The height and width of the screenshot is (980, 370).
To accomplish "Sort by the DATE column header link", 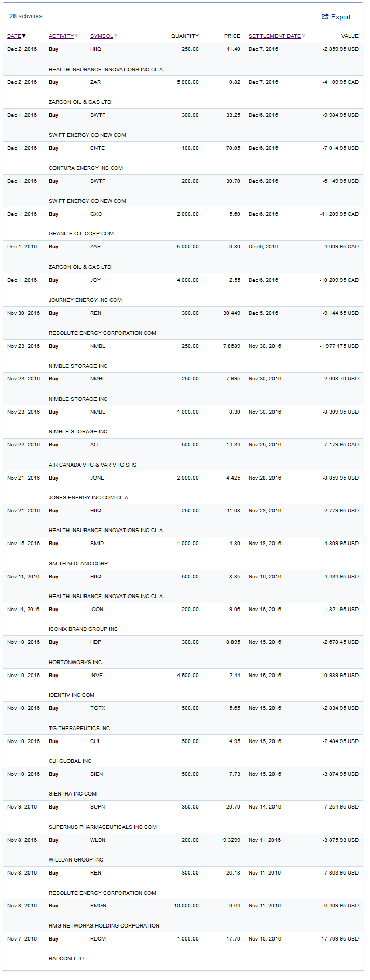I will pos(14,36).
